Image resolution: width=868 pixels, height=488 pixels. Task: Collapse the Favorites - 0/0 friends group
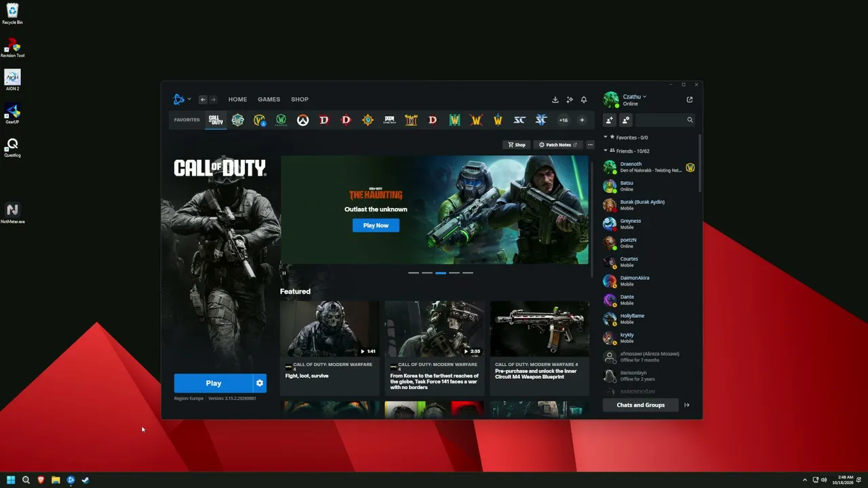tap(605, 137)
